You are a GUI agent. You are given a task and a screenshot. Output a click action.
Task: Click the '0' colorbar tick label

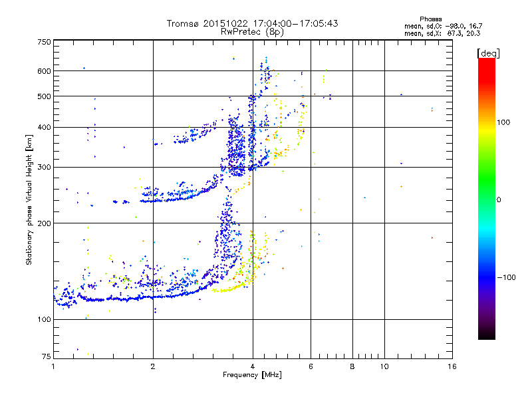pos(499,200)
